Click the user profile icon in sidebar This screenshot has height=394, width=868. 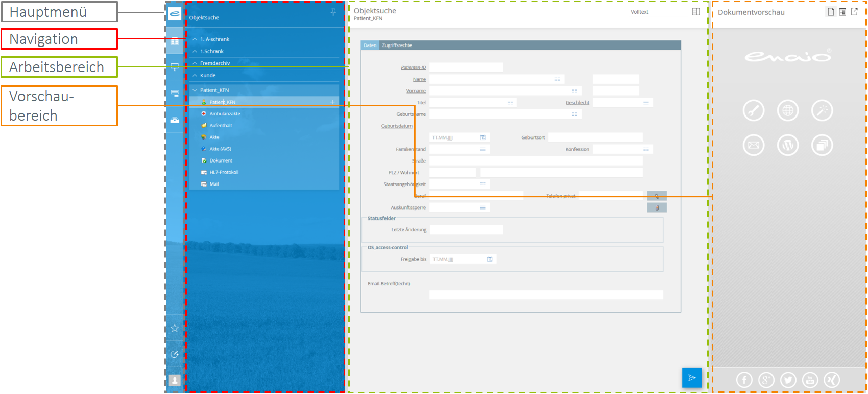(175, 380)
